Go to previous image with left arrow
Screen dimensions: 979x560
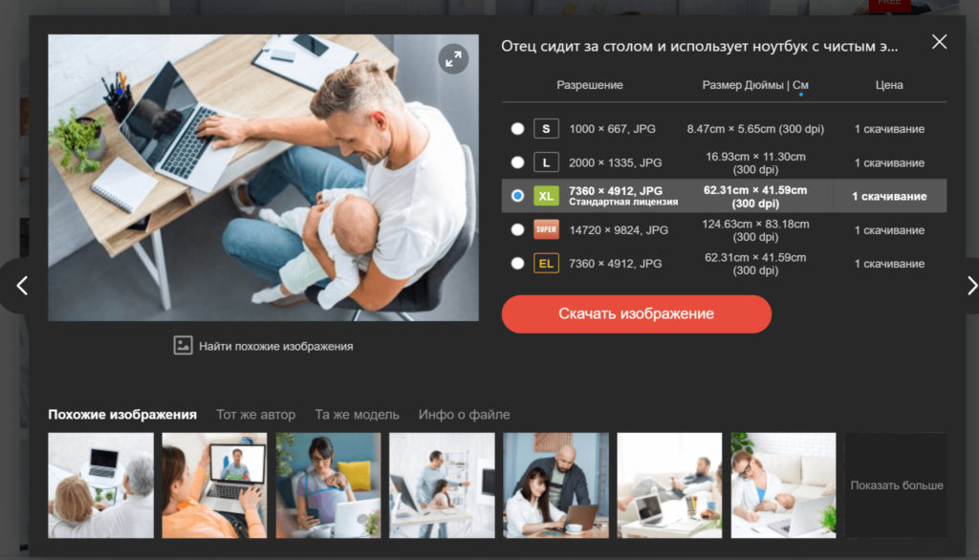(22, 285)
